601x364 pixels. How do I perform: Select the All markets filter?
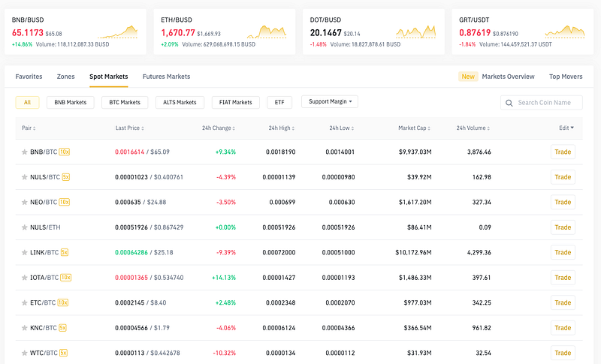27,102
